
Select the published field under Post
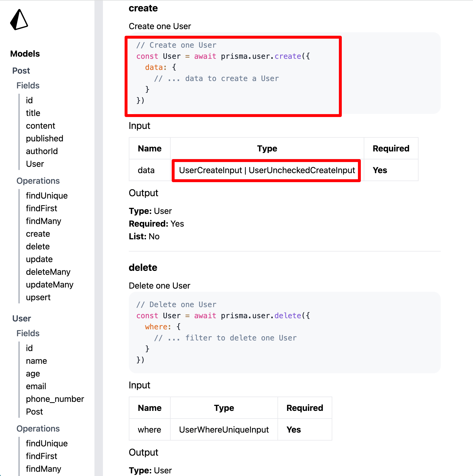point(44,138)
